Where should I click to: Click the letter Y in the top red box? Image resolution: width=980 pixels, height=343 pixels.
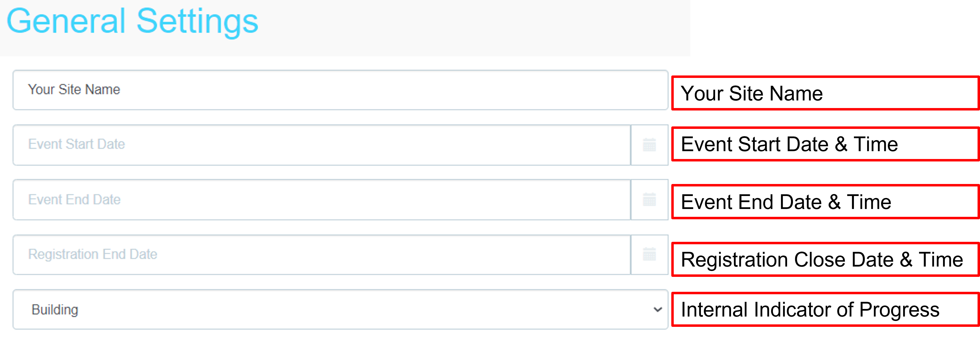pos(685,93)
